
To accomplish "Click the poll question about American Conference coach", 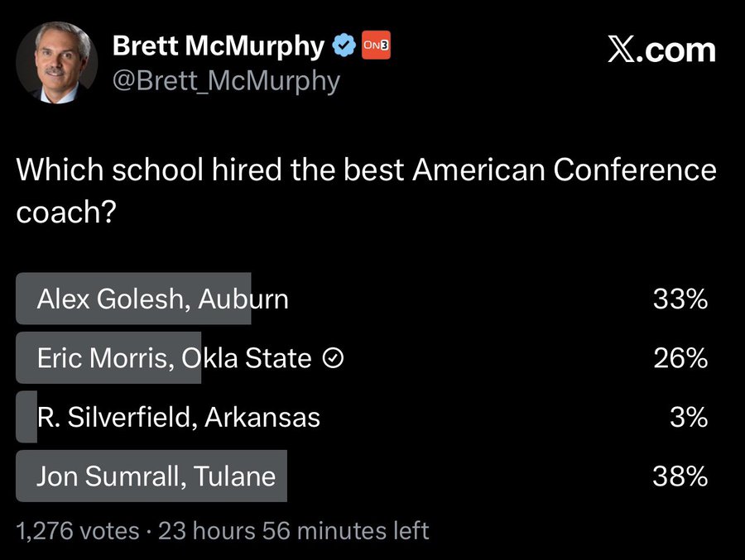I will click(366, 170).
